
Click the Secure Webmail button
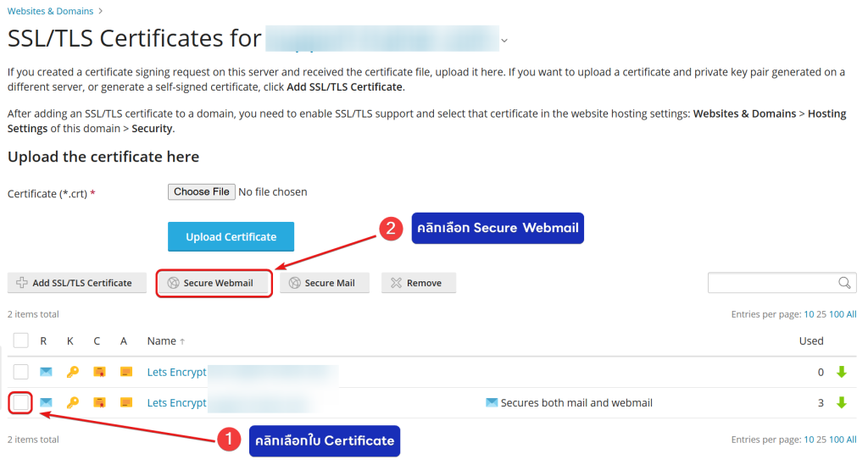point(214,283)
